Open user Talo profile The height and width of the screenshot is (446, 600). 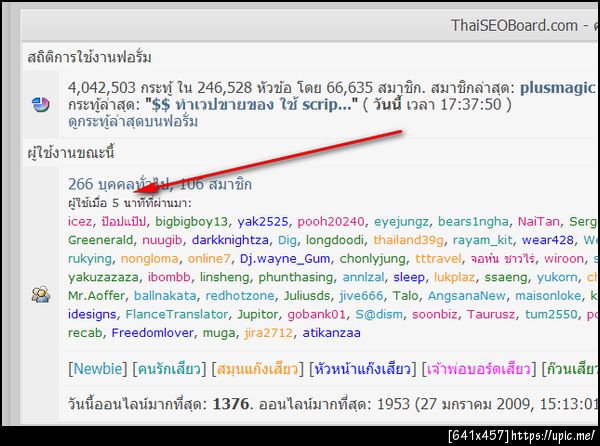[405, 296]
